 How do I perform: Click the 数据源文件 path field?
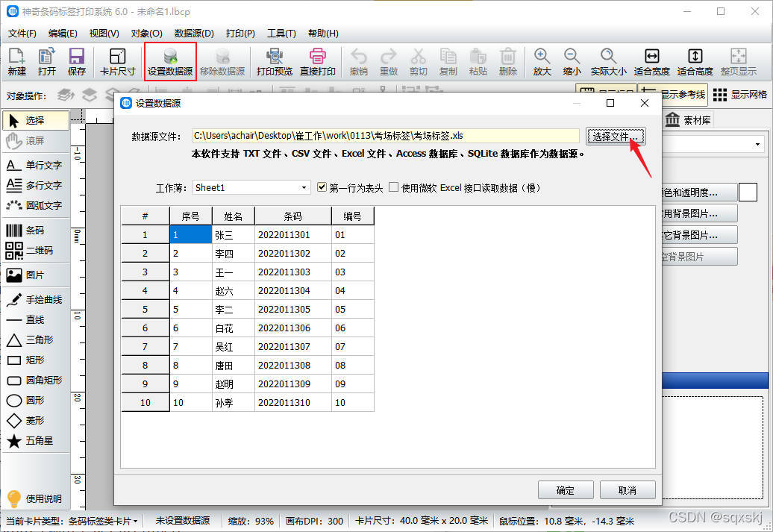pyautogui.click(x=386, y=136)
